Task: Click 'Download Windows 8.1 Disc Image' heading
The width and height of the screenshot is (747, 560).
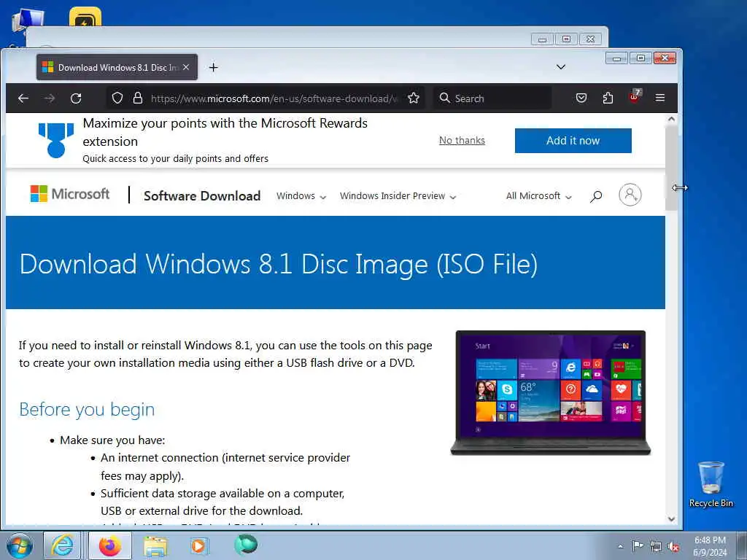Action: (278, 264)
